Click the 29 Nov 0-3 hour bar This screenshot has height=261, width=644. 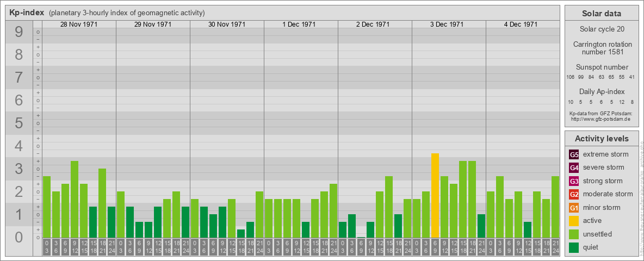point(121,215)
